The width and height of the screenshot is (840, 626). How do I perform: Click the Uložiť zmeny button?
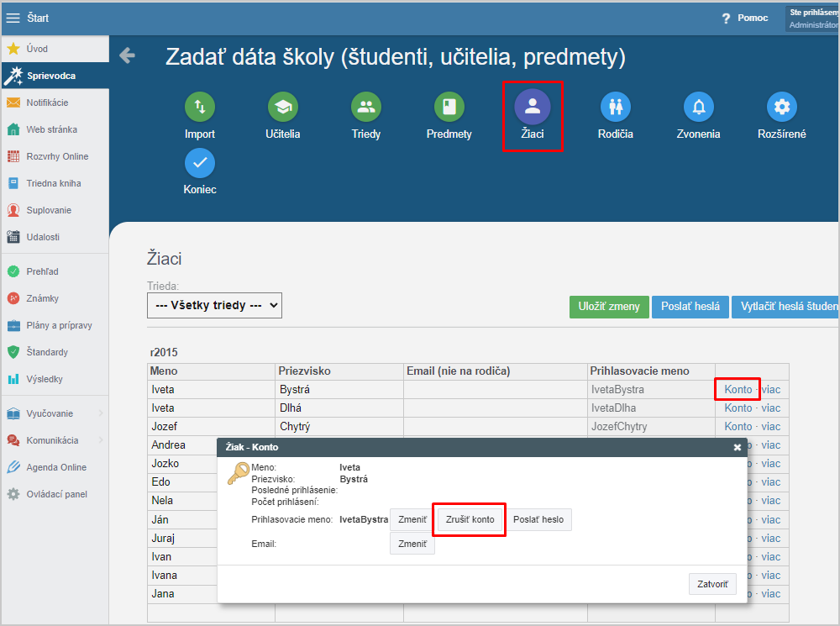[x=609, y=307]
